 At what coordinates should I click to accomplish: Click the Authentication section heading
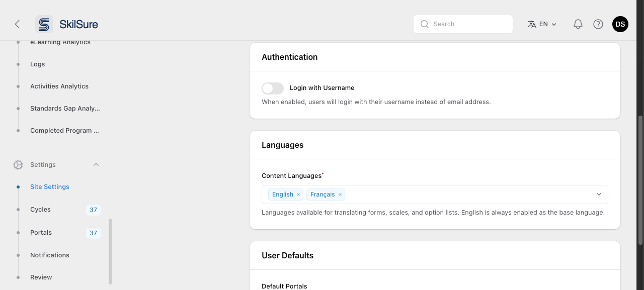point(289,57)
